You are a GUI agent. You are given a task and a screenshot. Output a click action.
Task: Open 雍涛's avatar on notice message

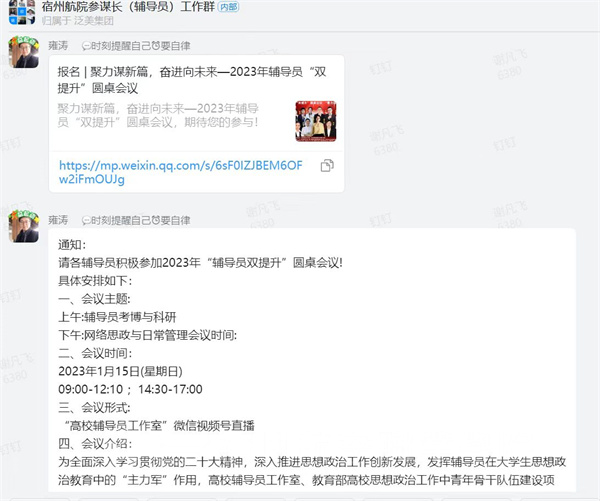point(24,226)
